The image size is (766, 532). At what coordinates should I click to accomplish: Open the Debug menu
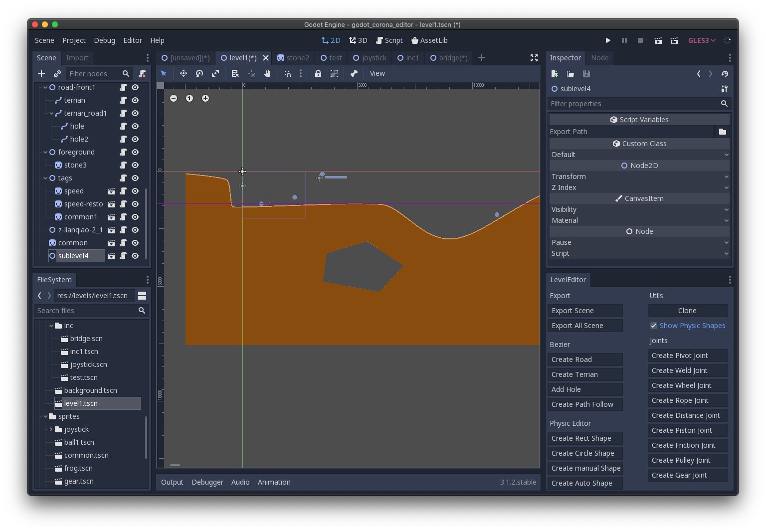click(x=104, y=40)
